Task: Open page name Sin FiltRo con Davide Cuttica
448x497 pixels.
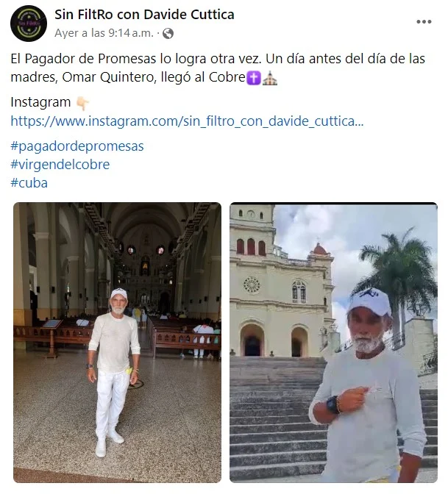Action: (x=144, y=14)
